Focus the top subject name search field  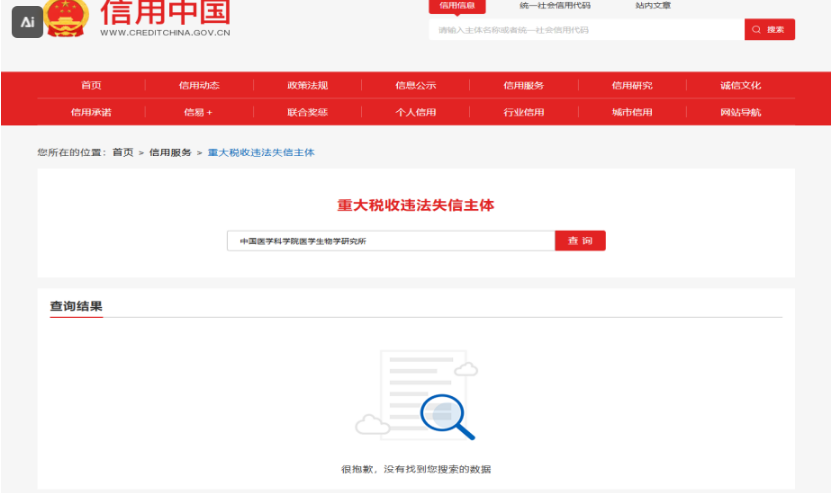click(x=587, y=30)
